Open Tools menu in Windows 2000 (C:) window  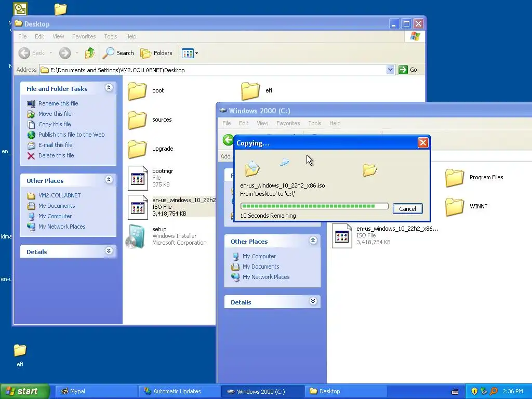314,123
